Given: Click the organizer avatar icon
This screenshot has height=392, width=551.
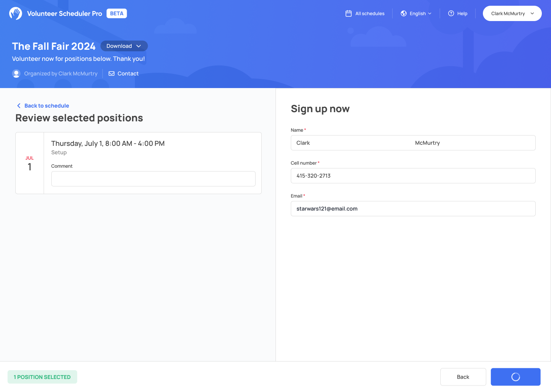Looking at the screenshot, I should pos(16,73).
